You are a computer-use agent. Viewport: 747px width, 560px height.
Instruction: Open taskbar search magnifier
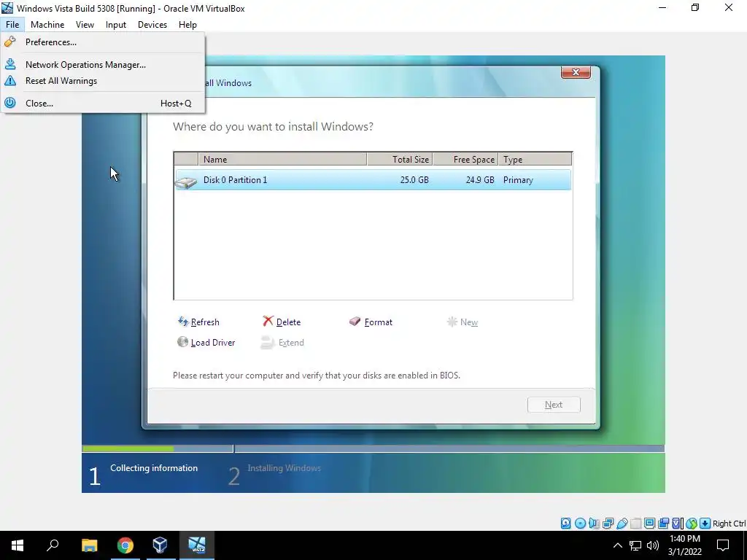(53, 545)
